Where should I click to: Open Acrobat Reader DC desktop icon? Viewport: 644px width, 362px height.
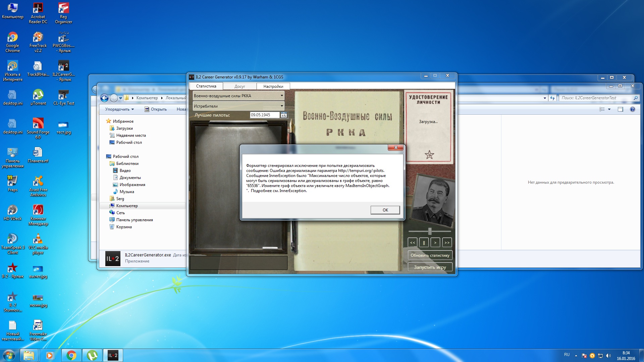pyautogui.click(x=38, y=13)
